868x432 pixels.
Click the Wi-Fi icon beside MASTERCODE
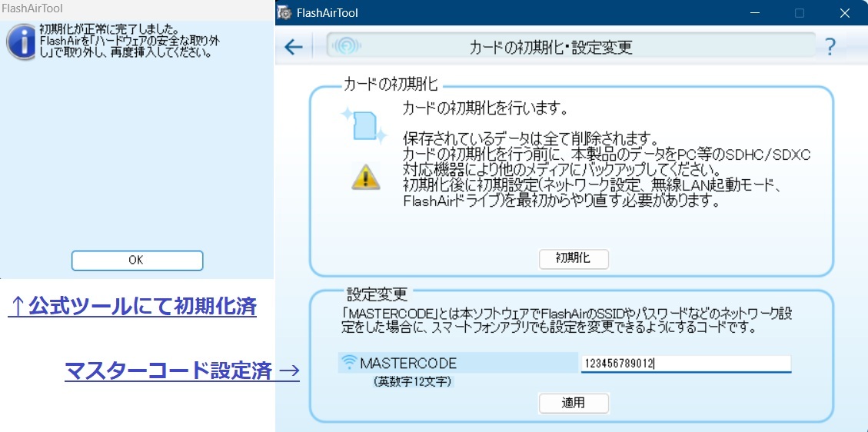349,363
